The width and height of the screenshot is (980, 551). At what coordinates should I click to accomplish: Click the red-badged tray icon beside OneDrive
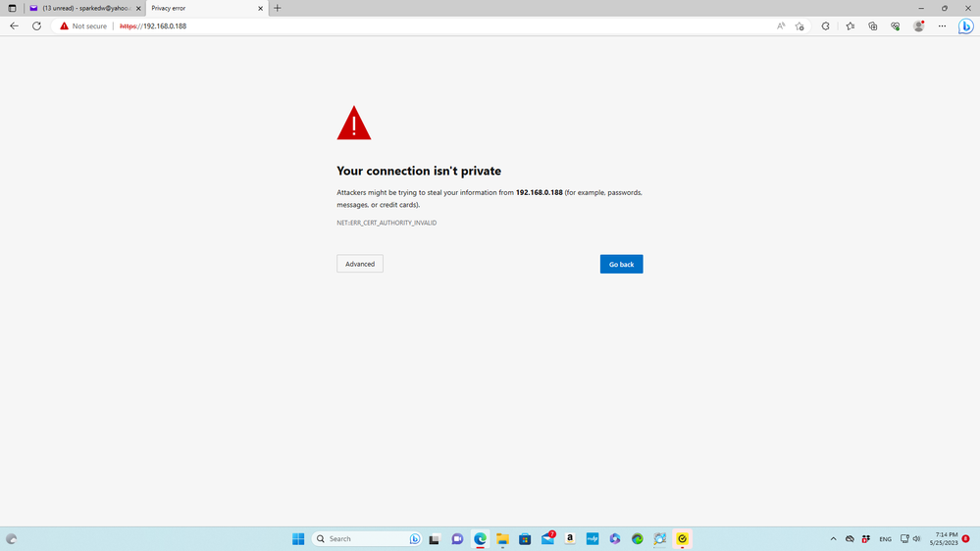pos(865,538)
